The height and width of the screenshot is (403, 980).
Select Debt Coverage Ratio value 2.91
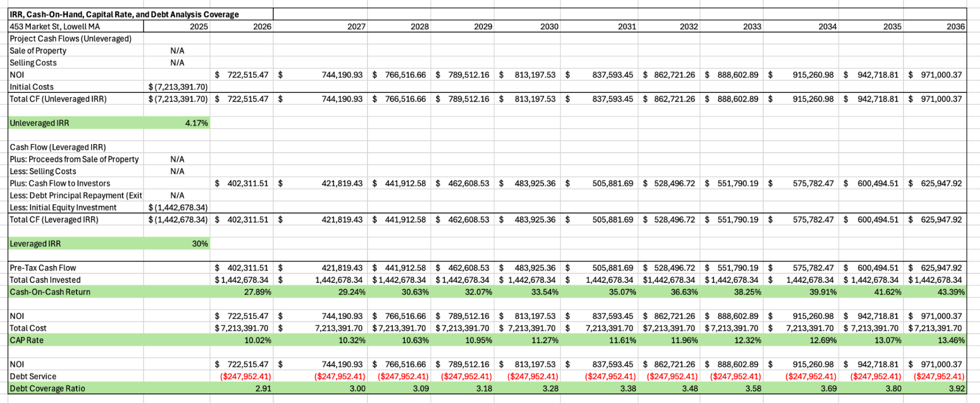tap(241, 389)
